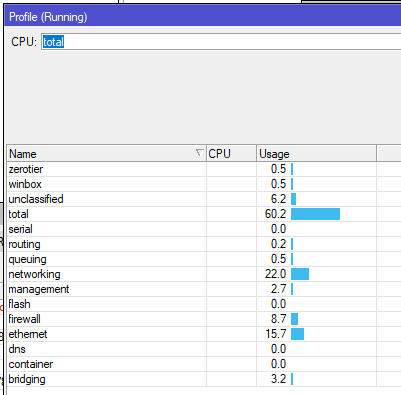This screenshot has width=401, height=395.
Task: Click the 8.7 usage value
Action: [278, 319]
